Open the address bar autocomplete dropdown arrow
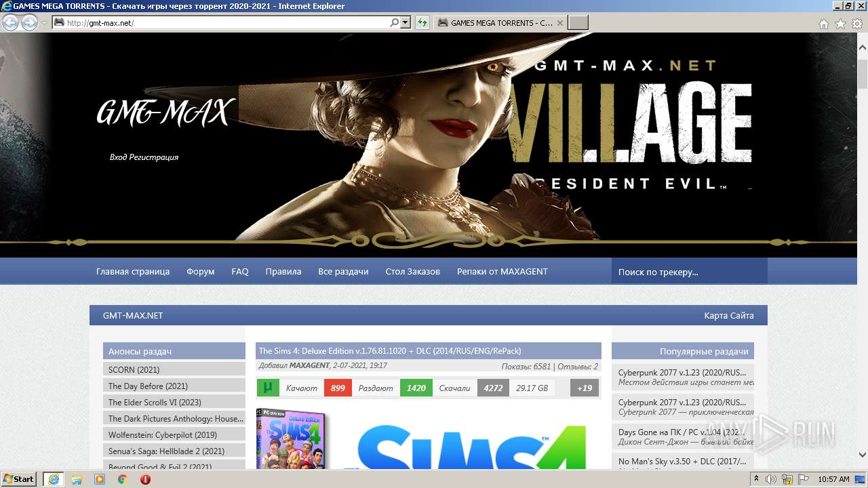 [406, 22]
